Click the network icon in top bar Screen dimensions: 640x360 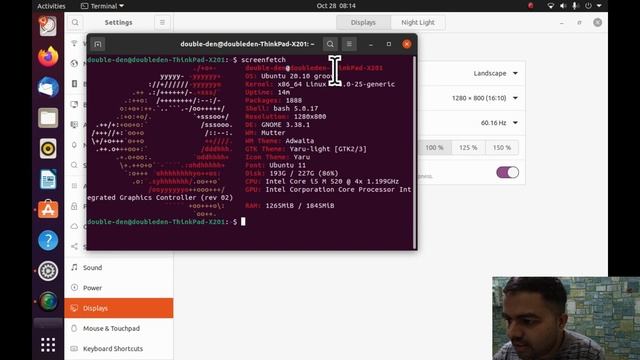click(551, 6)
